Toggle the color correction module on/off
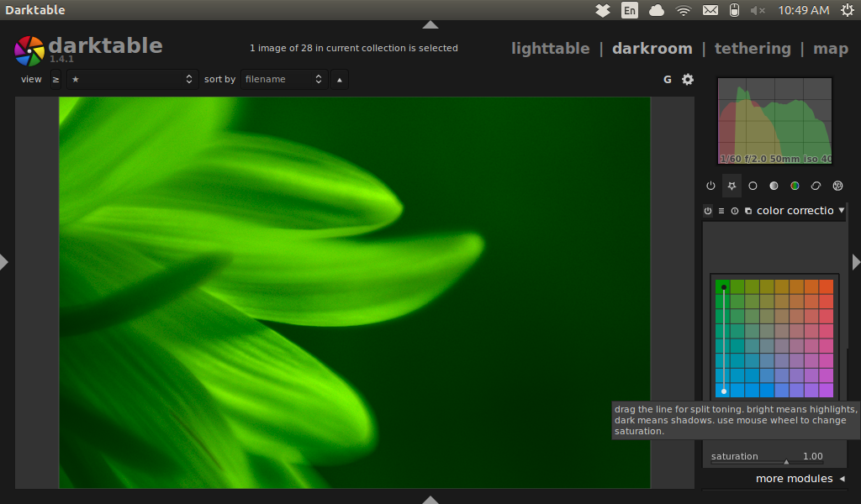 [708, 211]
